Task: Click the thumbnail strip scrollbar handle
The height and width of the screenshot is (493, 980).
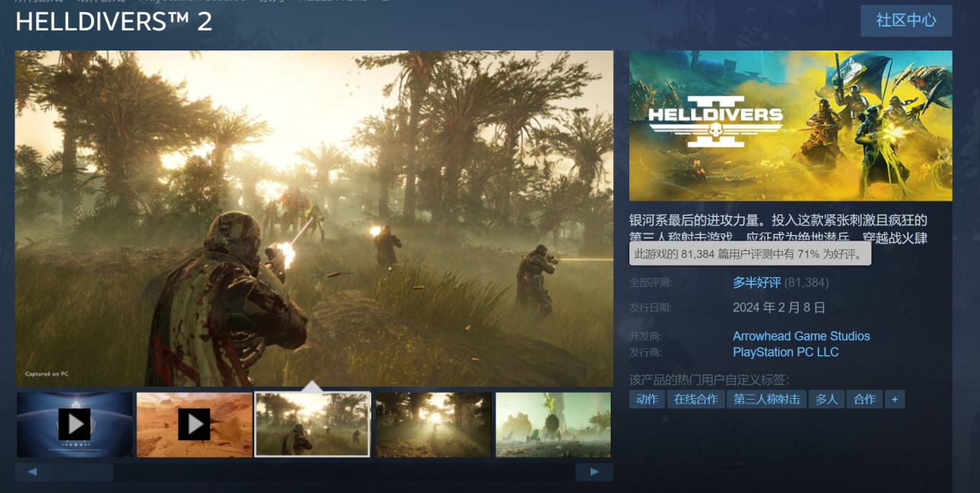Action: click(x=83, y=472)
